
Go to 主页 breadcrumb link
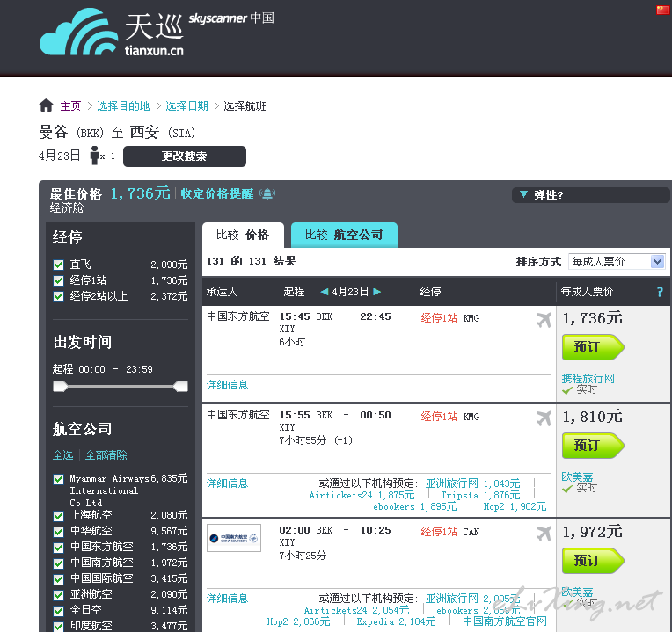[x=70, y=105]
